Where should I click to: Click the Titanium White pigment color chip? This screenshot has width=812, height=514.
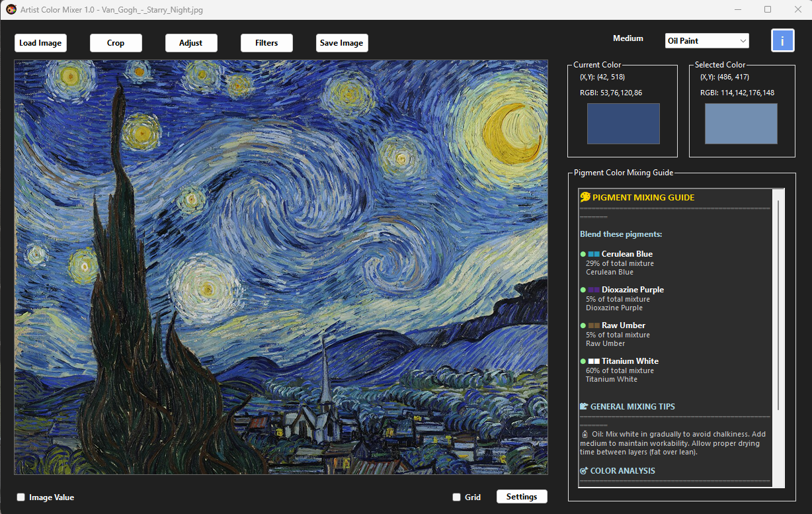tap(593, 361)
